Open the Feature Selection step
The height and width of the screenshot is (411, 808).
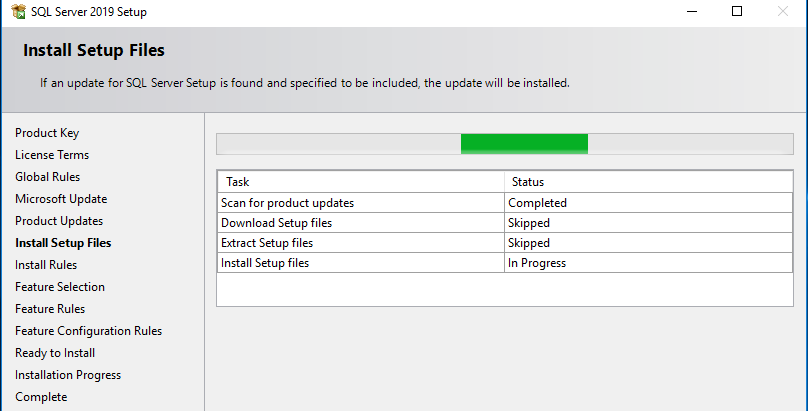(x=60, y=287)
